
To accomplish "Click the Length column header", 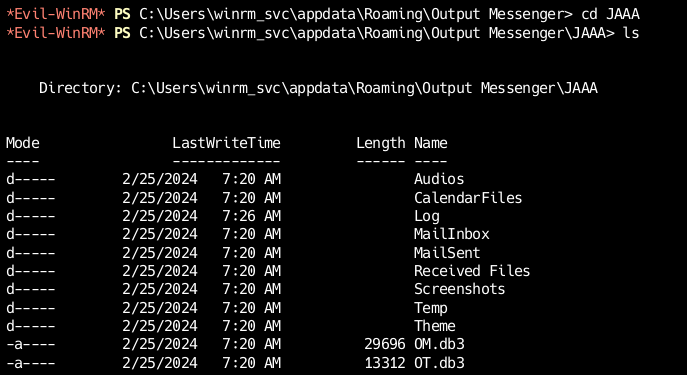I will tap(381, 143).
